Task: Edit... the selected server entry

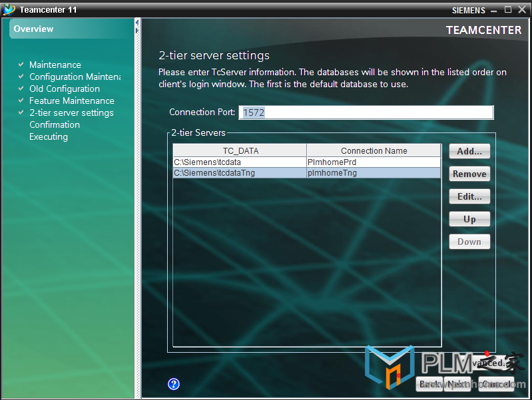Action: tap(469, 196)
